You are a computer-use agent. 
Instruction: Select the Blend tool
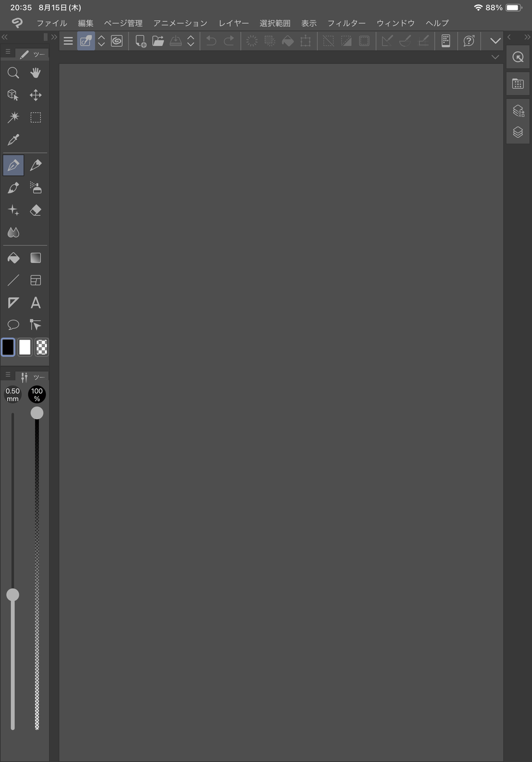(13, 232)
